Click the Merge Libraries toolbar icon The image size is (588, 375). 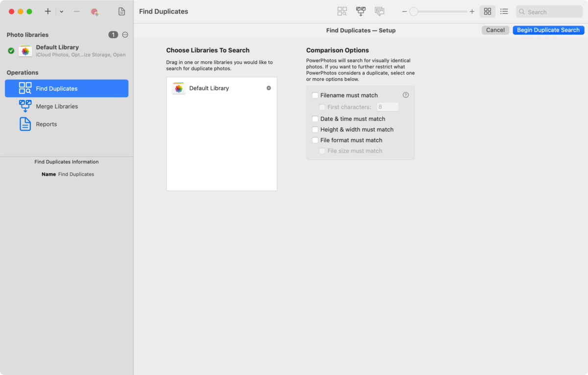point(361,11)
